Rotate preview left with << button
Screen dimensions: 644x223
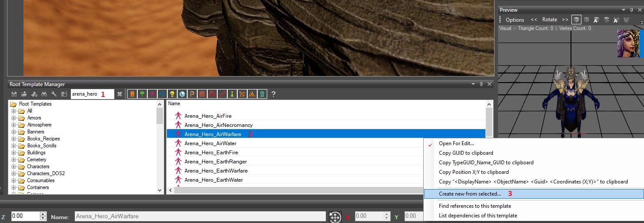coord(534,20)
